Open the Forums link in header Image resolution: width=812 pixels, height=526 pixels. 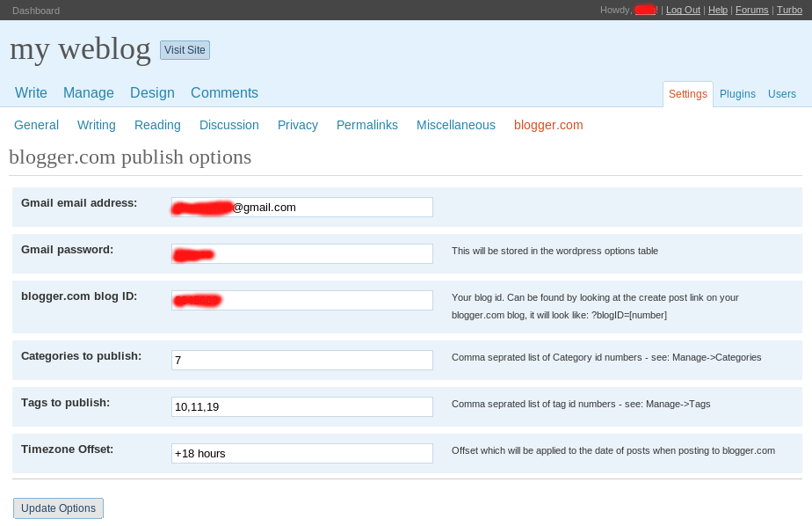point(751,10)
